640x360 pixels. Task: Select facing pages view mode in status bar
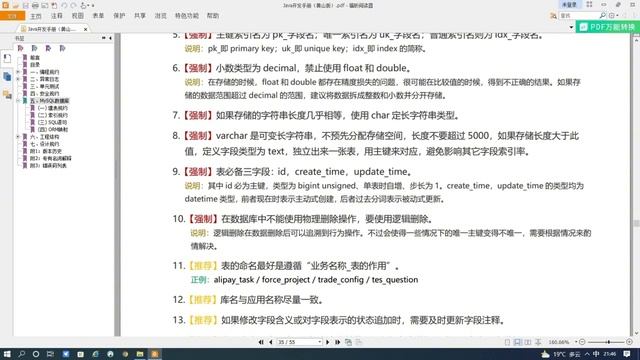(x=528, y=342)
